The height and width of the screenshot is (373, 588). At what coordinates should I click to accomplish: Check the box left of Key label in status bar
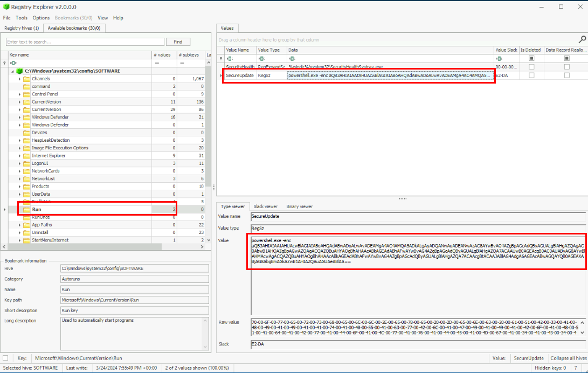click(5, 358)
